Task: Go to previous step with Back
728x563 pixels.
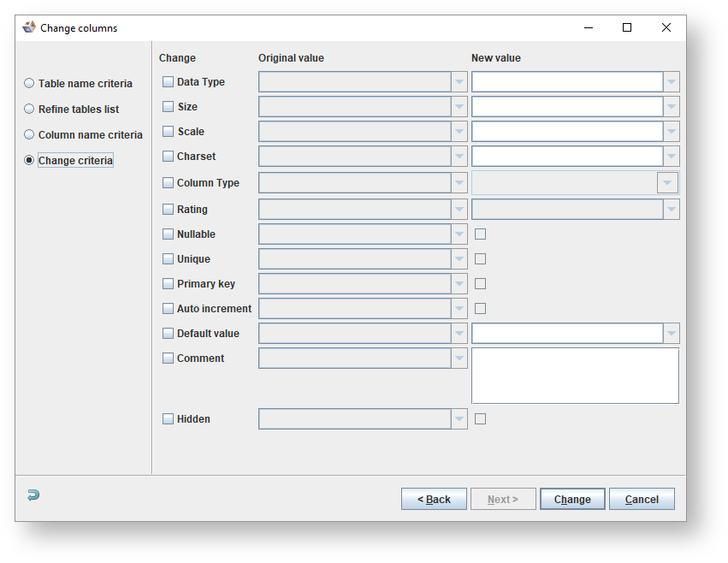Action: pyautogui.click(x=434, y=499)
